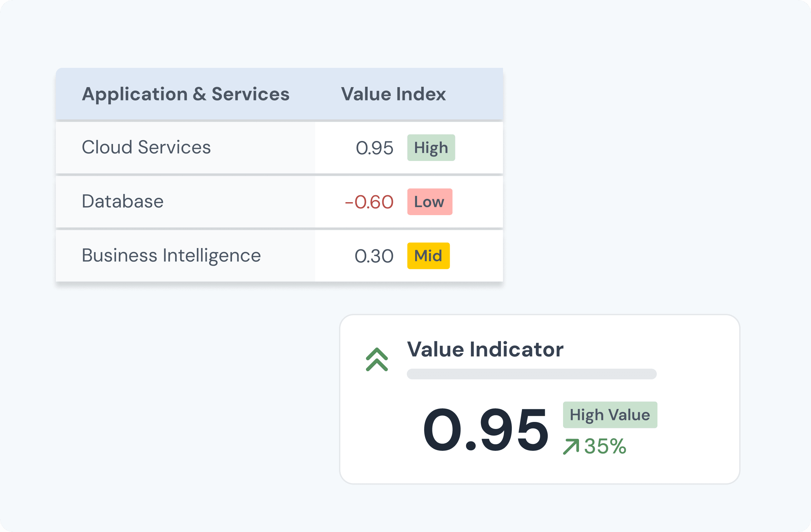Click the large 0.95 indicator number
The height and width of the screenshot is (532, 811).
click(x=485, y=430)
